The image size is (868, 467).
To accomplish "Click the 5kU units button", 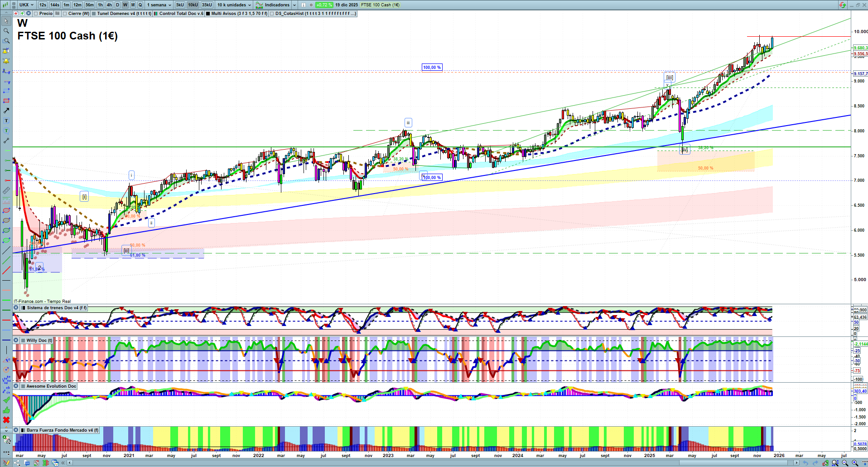I will (180, 5).
